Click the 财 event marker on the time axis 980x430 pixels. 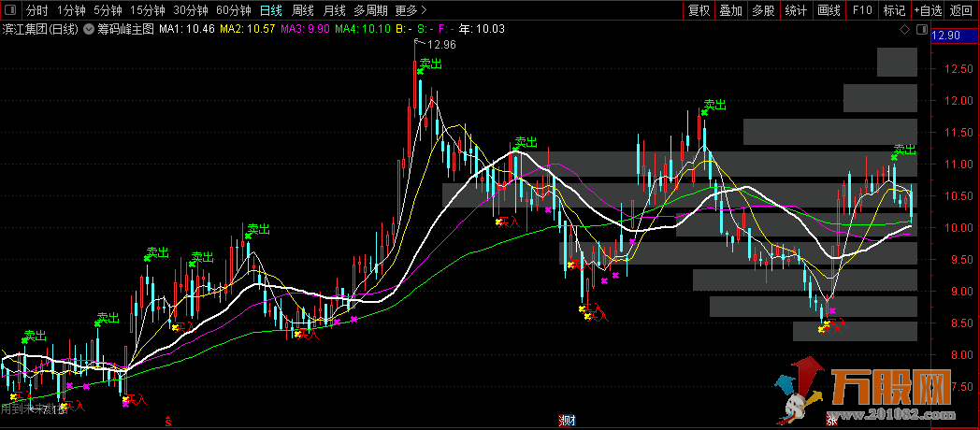[569, 421]
